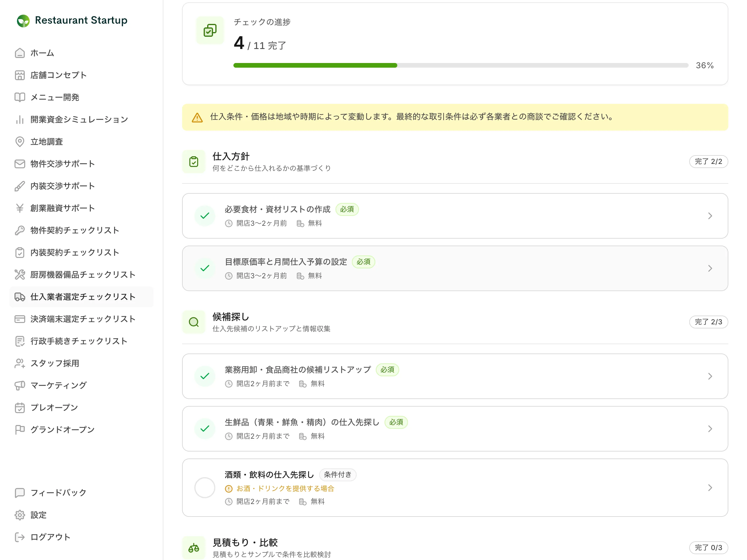Click the truck icon beside 仕入業者選定チェックリスト
747x560 pixels.
20,297
